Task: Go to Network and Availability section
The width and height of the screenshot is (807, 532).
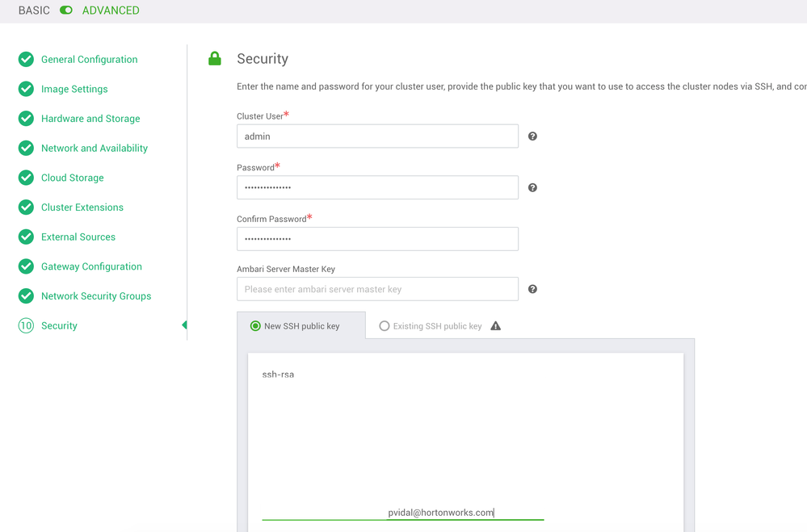Action: click(x=94, y=148)
